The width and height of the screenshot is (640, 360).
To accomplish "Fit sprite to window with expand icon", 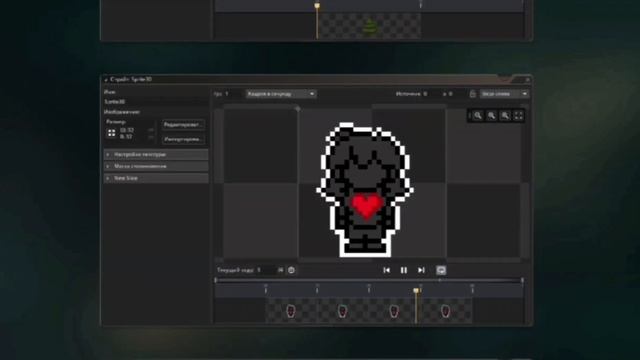I will [518, 116].
